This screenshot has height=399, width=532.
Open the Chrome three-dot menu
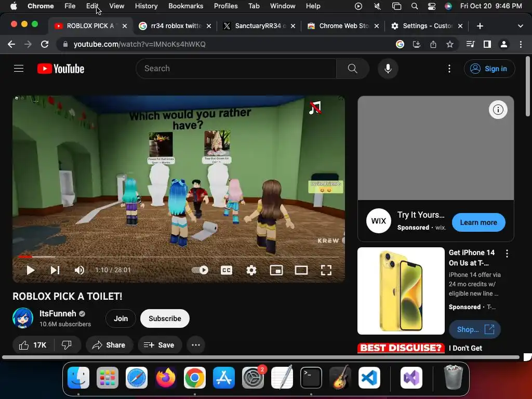click(x=521, y=45)
